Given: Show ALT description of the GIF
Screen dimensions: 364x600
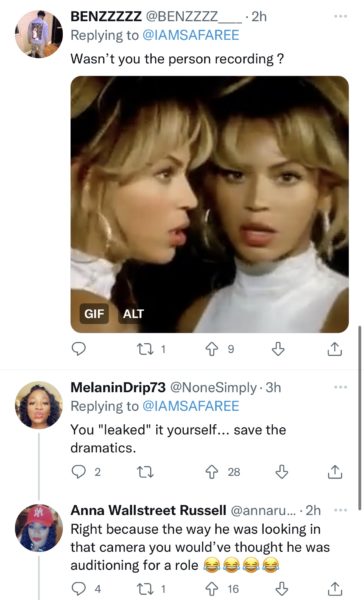Looking at the screenshot, I should point(133,314).
